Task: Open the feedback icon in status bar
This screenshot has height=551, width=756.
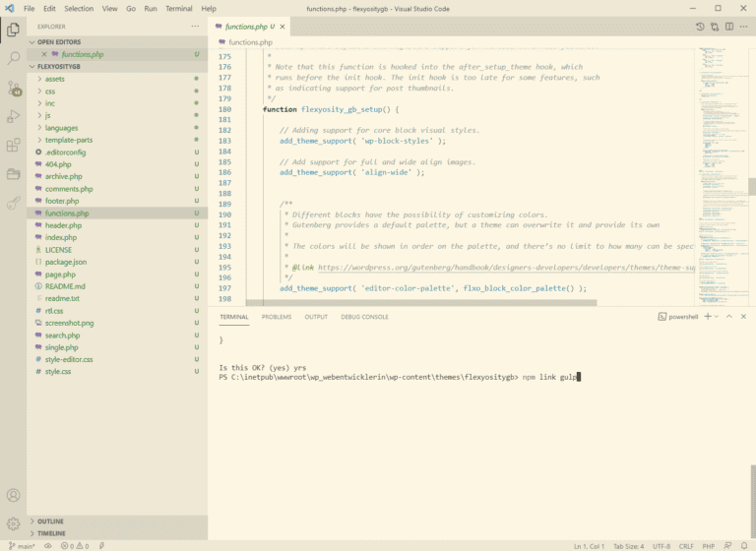Action: click(x=728, y=546)
